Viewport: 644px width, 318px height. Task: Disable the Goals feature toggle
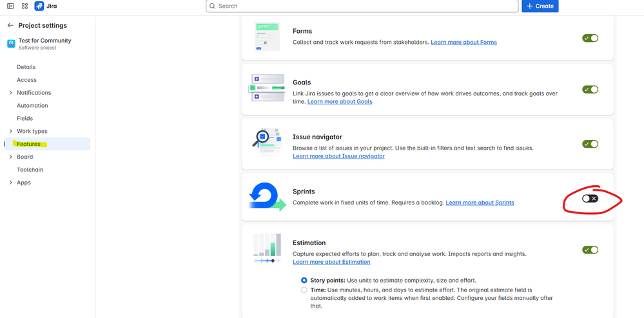pos(590,90)
